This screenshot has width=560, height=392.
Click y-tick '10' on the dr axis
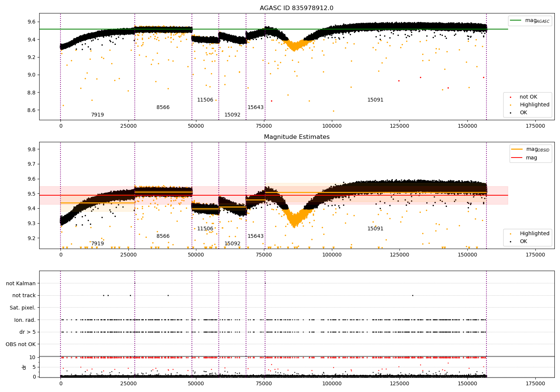coord(32,358)
